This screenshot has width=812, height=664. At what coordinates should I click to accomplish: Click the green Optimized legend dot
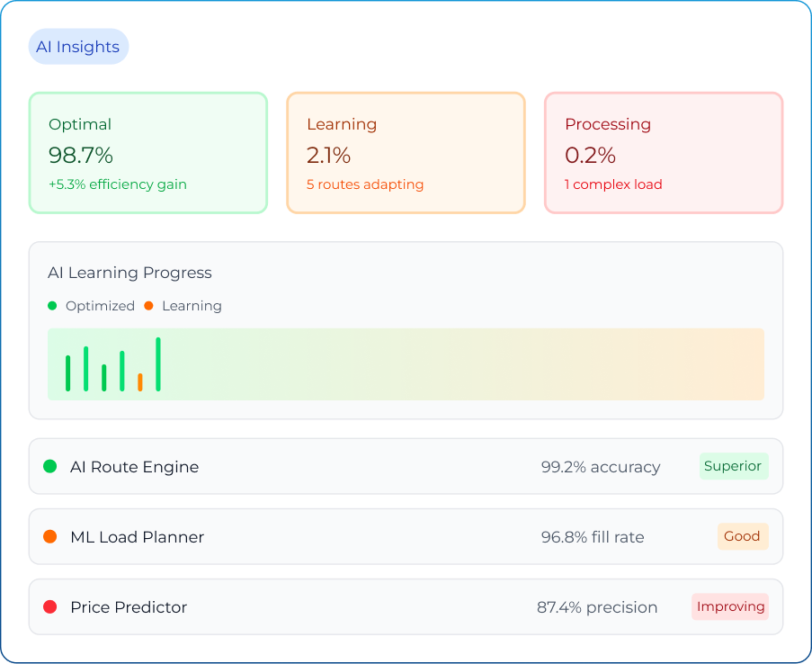[52, 306]
